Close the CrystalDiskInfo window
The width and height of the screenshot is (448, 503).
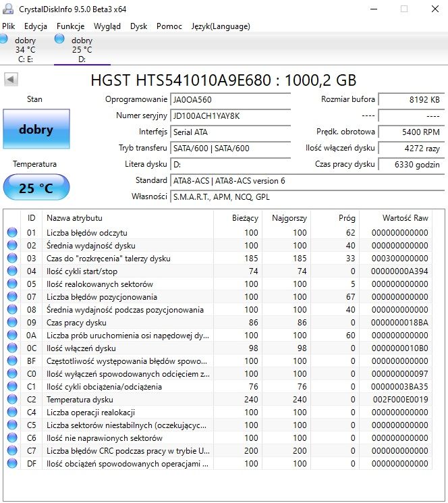pos(435,9)
